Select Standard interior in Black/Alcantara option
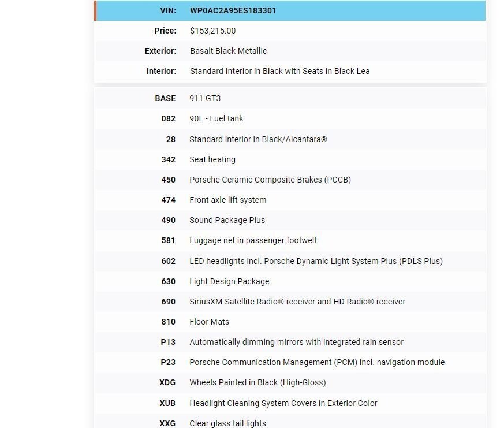This screenshot has width=504, height=428. (258, 140)
